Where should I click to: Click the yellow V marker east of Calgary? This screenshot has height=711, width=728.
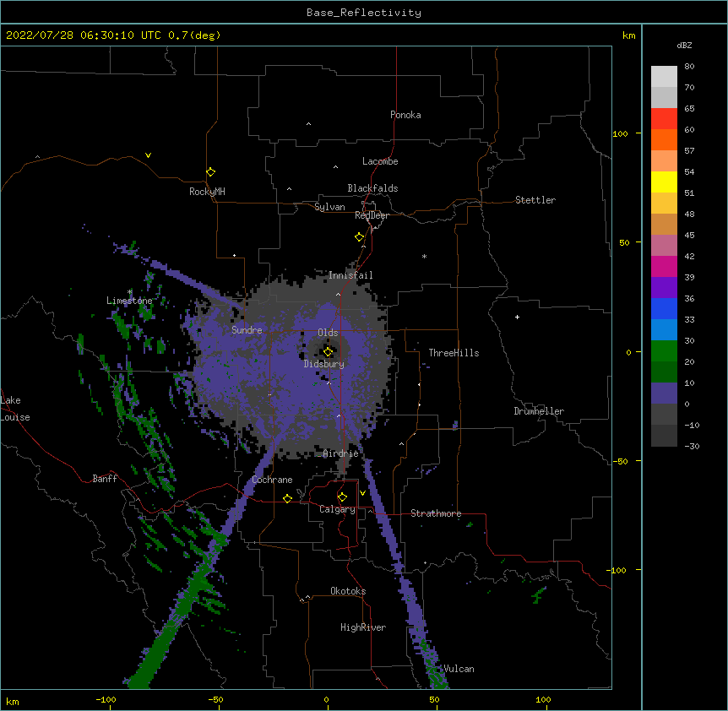(x=362, y=493)
